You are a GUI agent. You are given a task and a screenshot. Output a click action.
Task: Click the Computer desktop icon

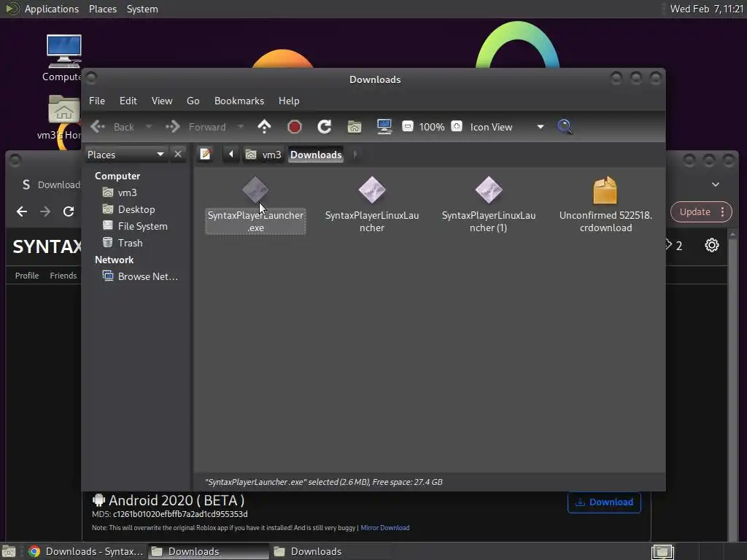point(63,58)
